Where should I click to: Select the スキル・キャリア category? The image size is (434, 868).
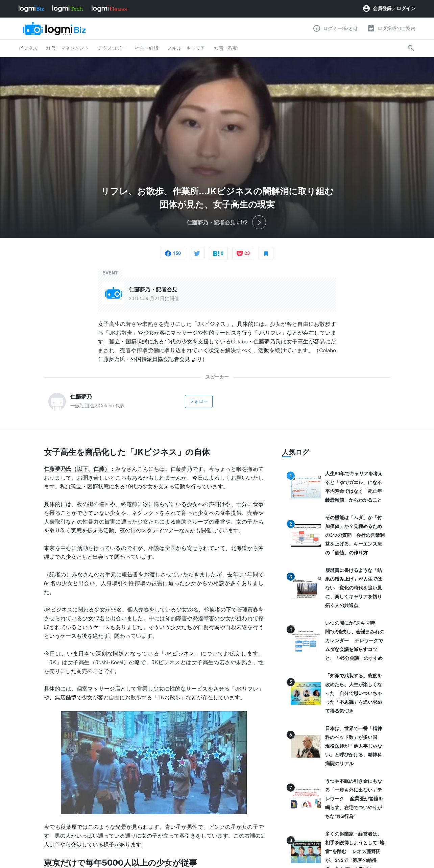[186, 48]
